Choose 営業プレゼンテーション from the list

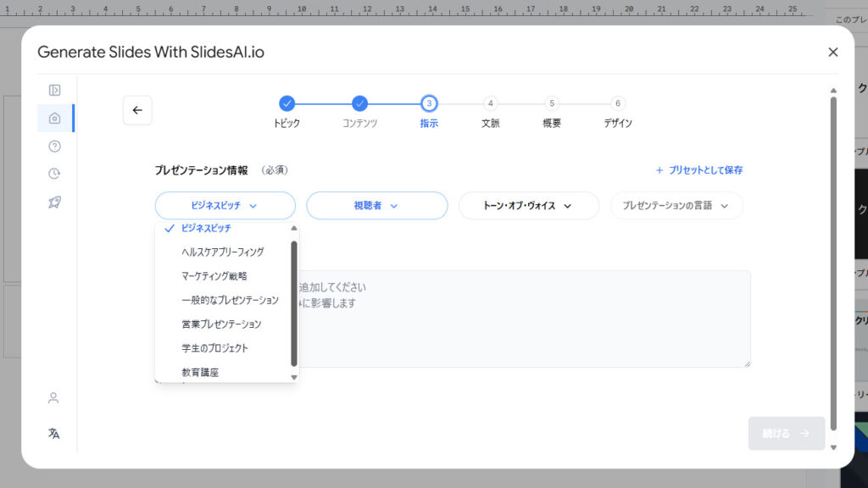pyautogui.click(x=223, y=324)
